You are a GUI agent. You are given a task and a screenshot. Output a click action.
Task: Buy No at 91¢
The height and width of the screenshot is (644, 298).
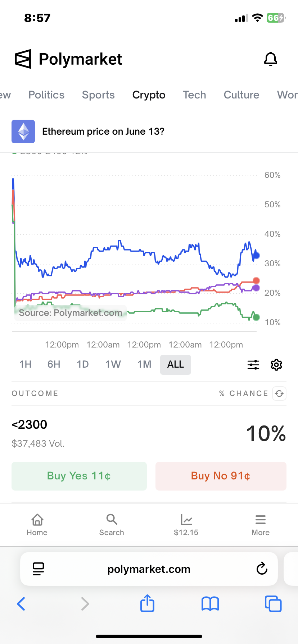221,476
